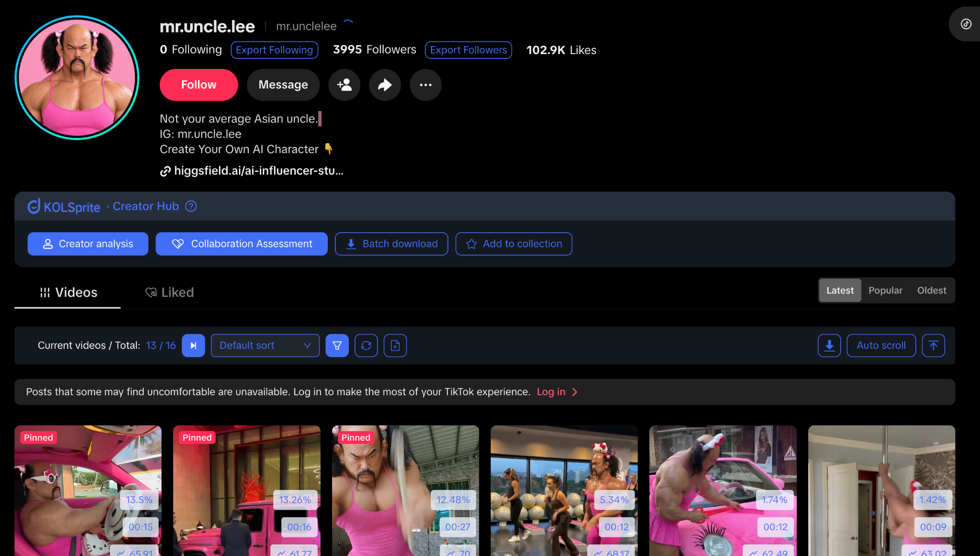The width and height of the screenshot is (980, 556).
Task: Click Batch download button
Action: [x=391, y=244]
